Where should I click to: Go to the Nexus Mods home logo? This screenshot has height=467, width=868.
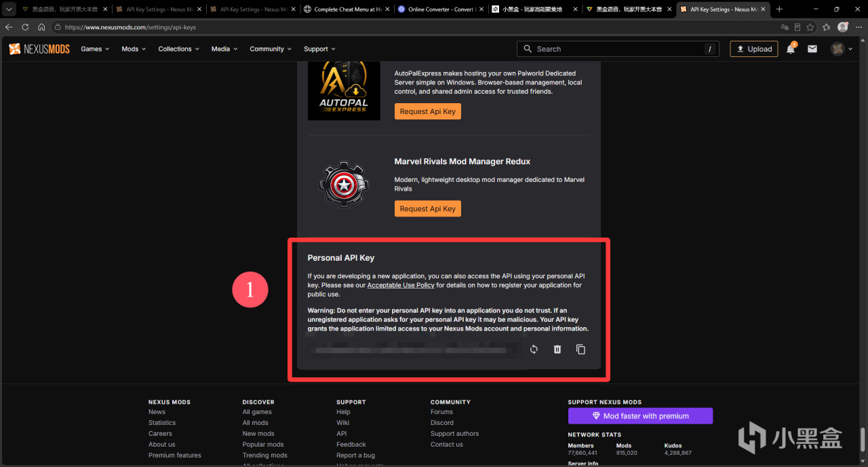(39, 49)
